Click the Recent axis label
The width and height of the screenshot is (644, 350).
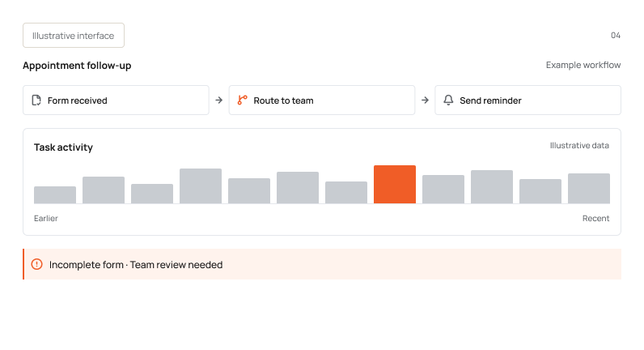point(596,219)
